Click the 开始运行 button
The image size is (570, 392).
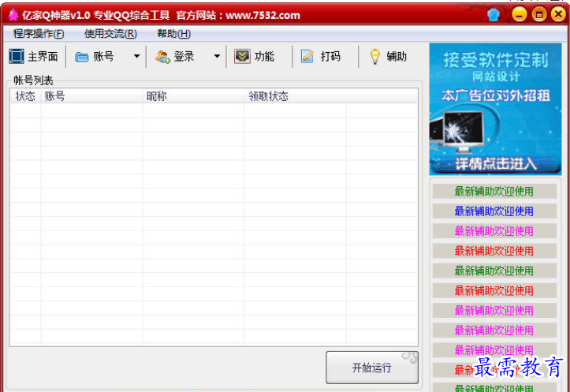tap(372, 368)
